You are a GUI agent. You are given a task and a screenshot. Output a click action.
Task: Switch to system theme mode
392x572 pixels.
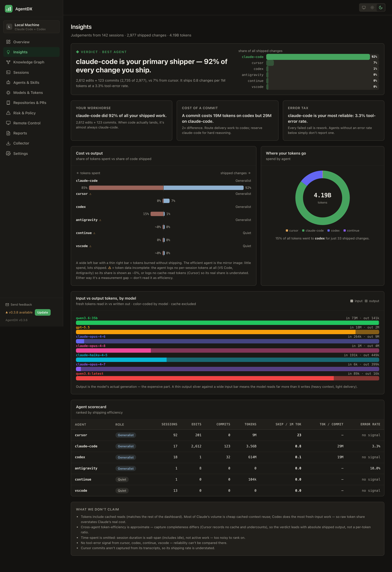[364, 7]
